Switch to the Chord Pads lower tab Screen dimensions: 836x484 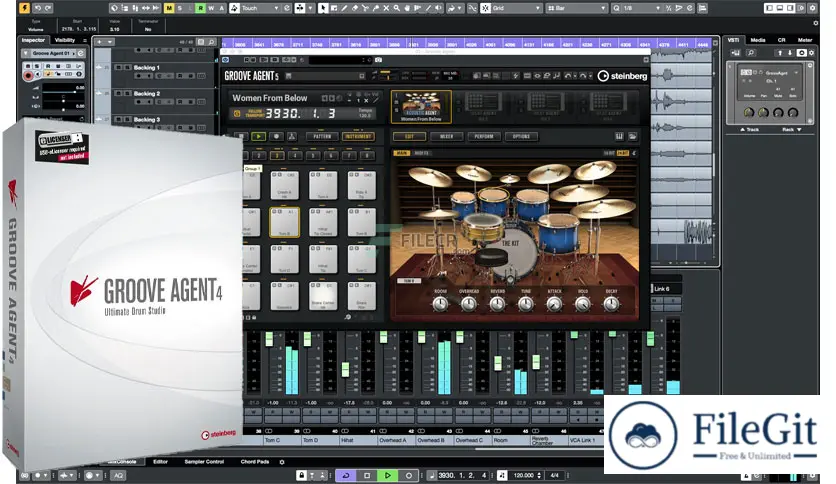(255, 462)
